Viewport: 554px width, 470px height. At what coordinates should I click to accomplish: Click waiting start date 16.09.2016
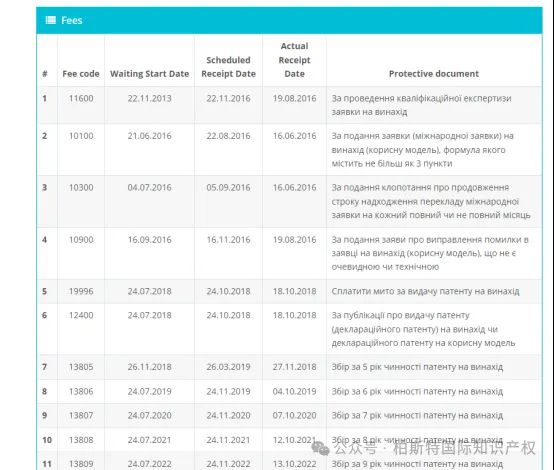pos(149,240)
